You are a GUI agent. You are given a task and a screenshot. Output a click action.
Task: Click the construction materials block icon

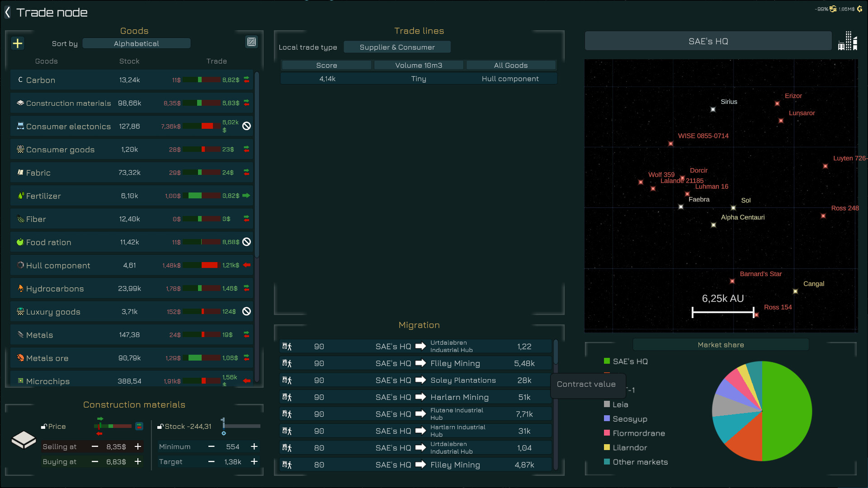pyautogui.click(x=24, y=440)
